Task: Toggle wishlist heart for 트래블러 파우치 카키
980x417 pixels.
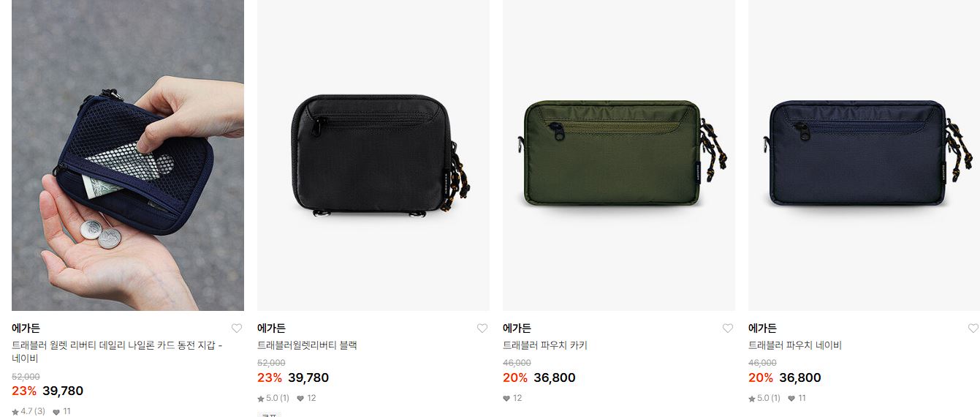Action: [x=728, y=328]
